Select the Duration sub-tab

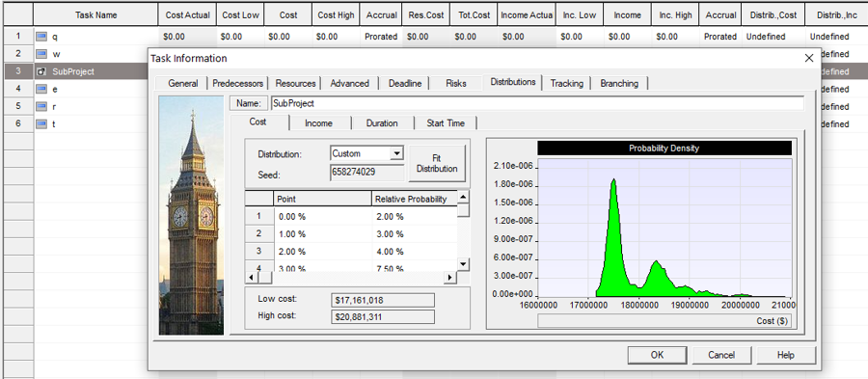click(381, 123)
